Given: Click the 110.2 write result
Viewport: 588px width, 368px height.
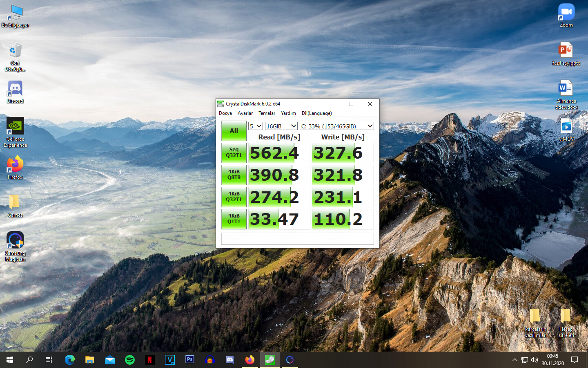Looking at the screenshot, I should 343,219.
